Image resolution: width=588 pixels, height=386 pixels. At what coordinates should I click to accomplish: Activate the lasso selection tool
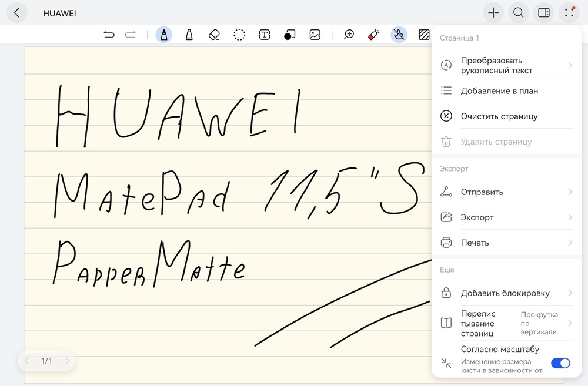239,35
